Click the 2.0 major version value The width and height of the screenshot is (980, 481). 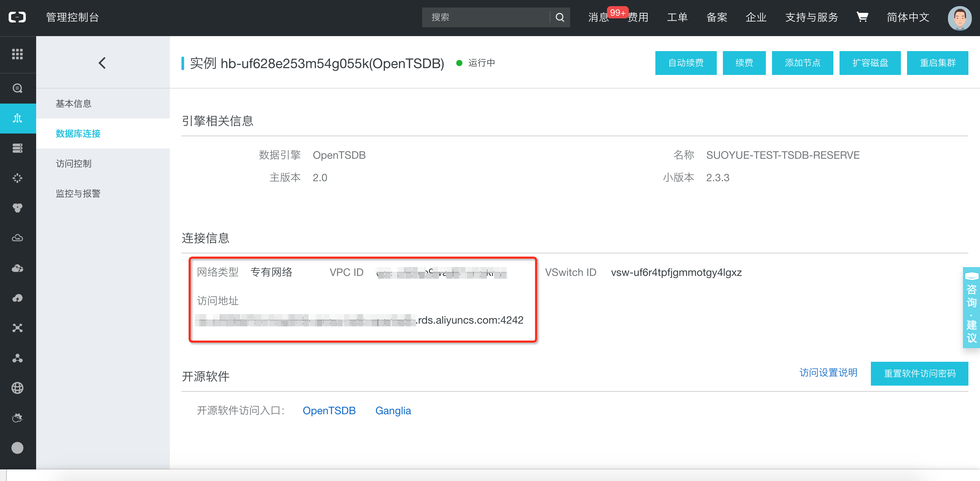320,177
